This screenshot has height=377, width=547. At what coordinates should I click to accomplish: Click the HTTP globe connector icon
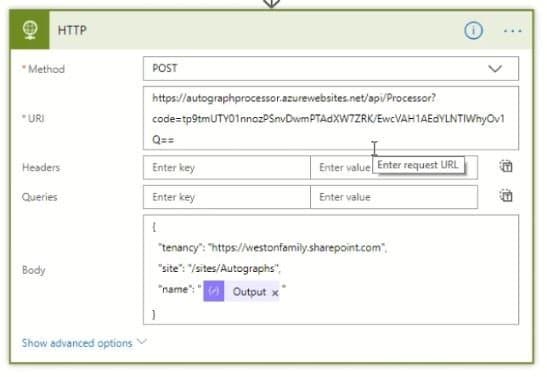point(30,30)
